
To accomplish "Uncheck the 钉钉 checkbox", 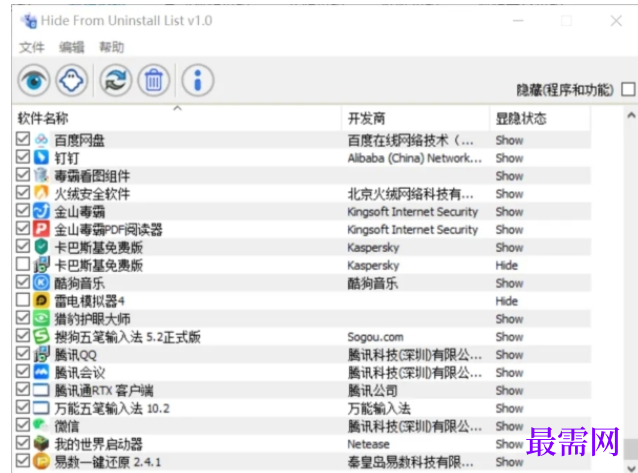I will click(23, 157).
